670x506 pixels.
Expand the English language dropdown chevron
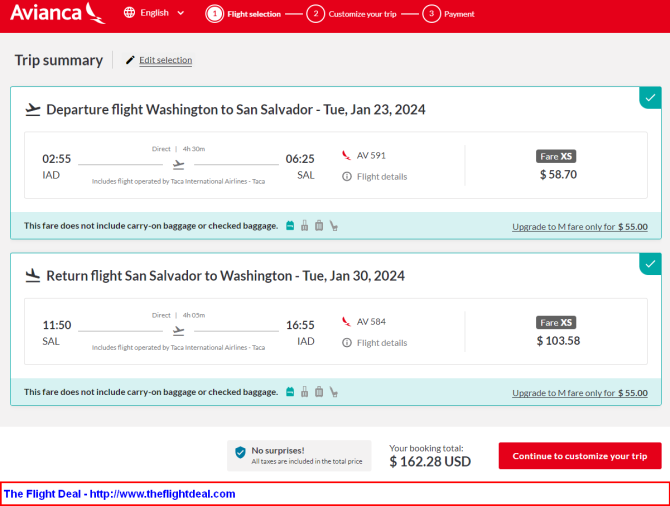pyautogui.click(x=181, y=13)
